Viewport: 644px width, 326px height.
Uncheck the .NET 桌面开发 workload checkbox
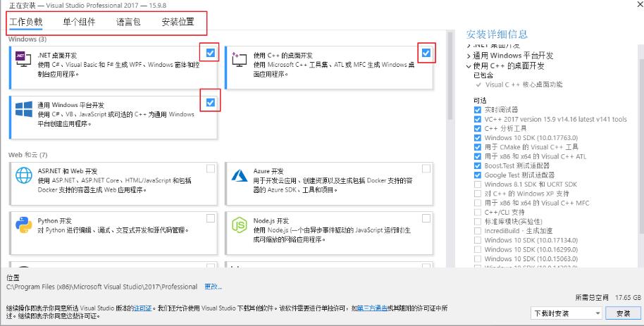pos(210,53)
